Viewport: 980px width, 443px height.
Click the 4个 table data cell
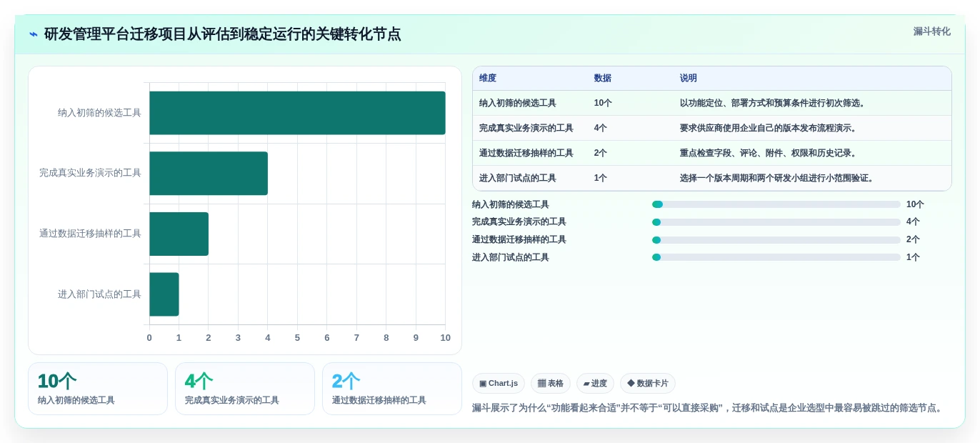pyautogui.click(x=601, y=128)
